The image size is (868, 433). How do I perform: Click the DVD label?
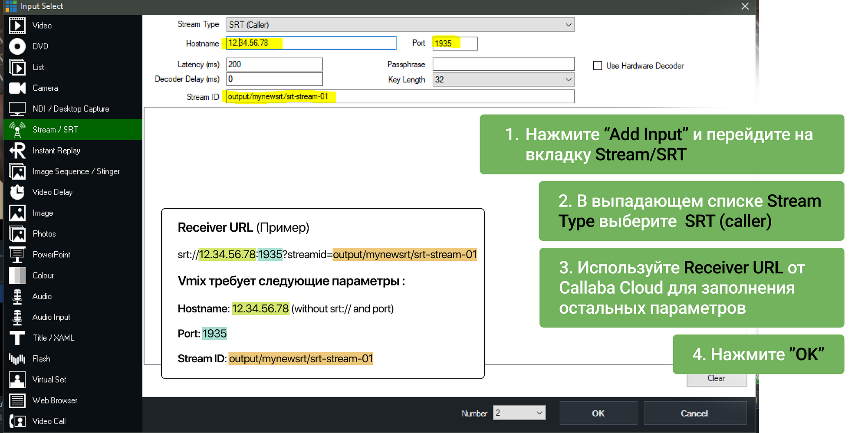(40, 46)
